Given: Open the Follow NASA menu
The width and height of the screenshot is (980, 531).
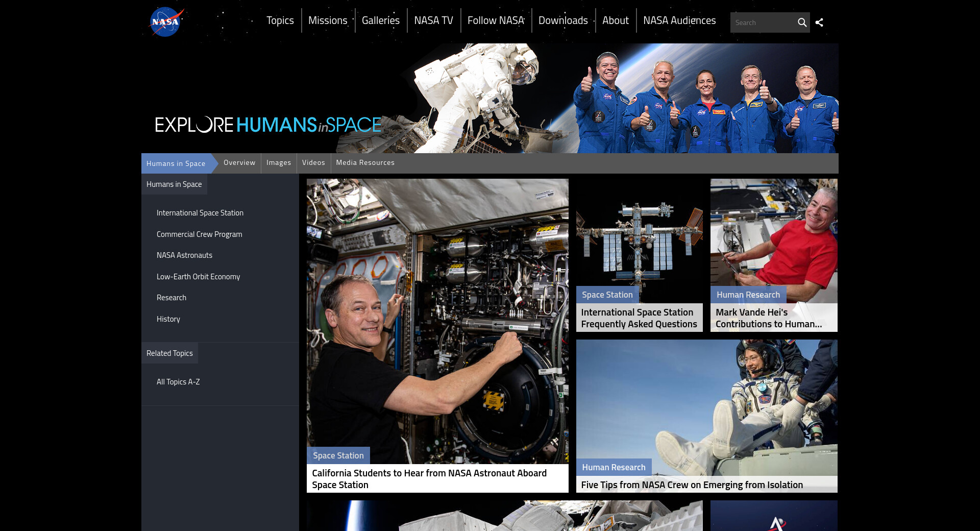Looking at the screenshot, I should (x=496, y=20).
